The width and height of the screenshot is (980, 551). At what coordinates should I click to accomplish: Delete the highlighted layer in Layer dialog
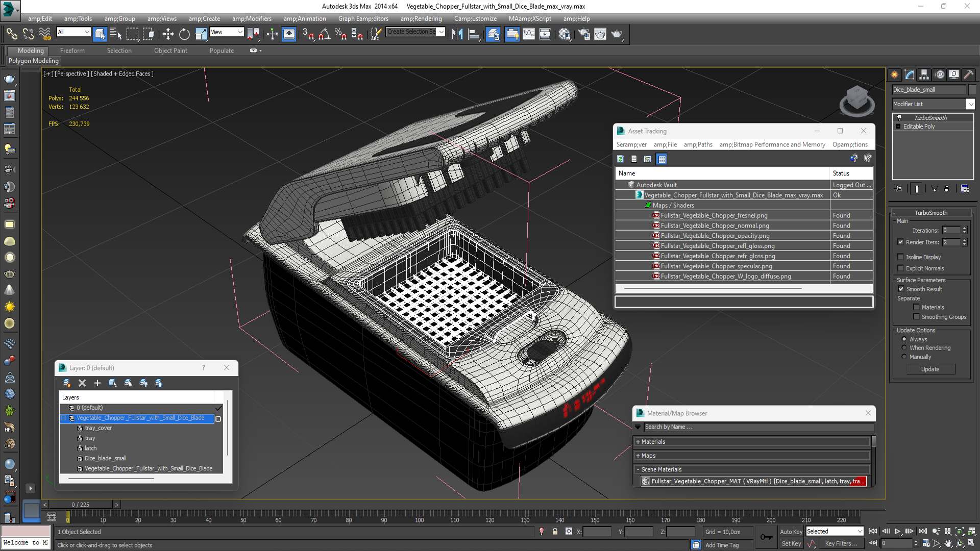pos(82,383)
